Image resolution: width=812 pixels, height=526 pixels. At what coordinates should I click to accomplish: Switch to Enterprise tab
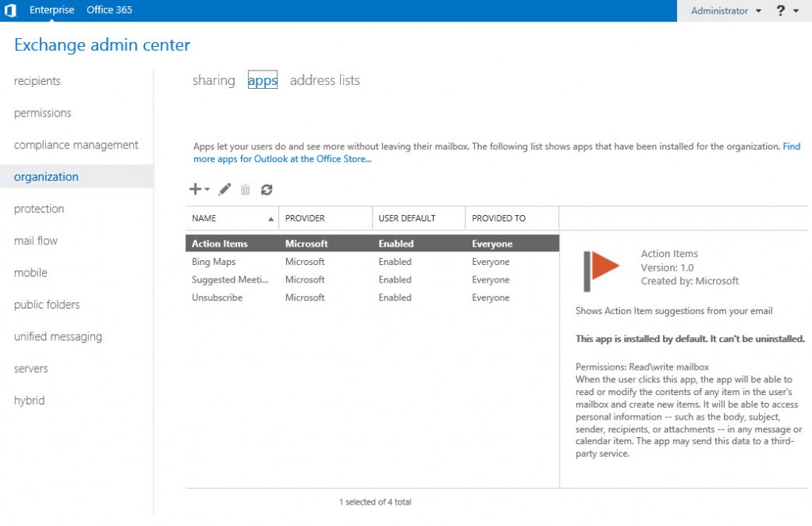(x=52, y=10)
